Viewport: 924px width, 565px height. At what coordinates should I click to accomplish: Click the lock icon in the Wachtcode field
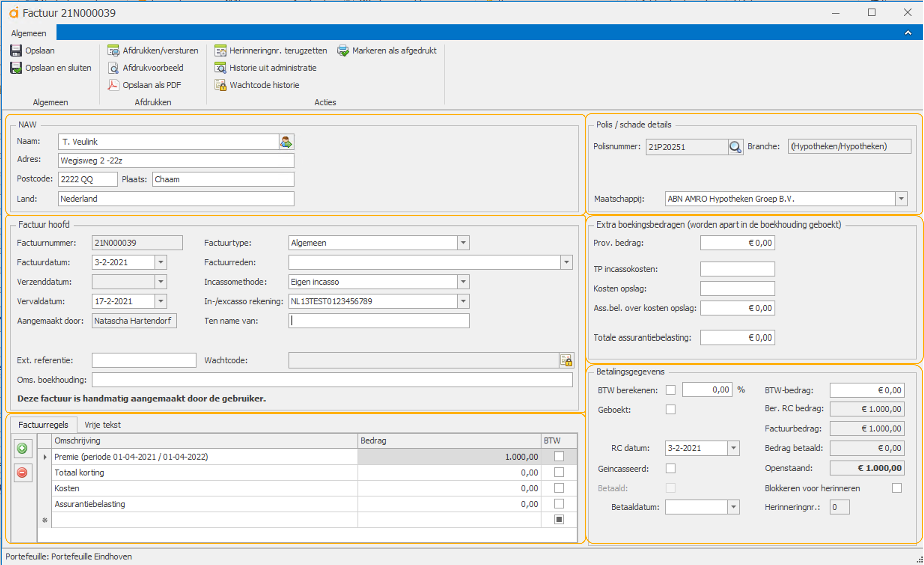(566, 360)
